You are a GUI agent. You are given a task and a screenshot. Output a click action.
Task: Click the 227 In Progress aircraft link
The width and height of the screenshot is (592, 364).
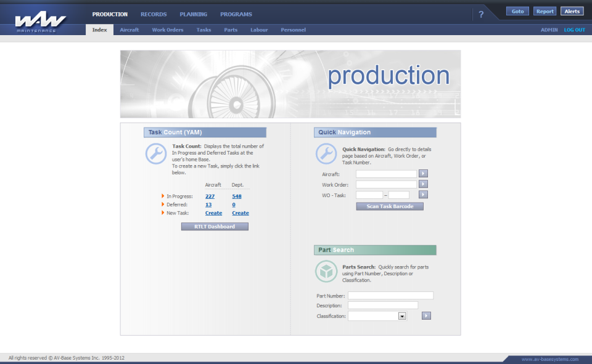click(210, 196)
